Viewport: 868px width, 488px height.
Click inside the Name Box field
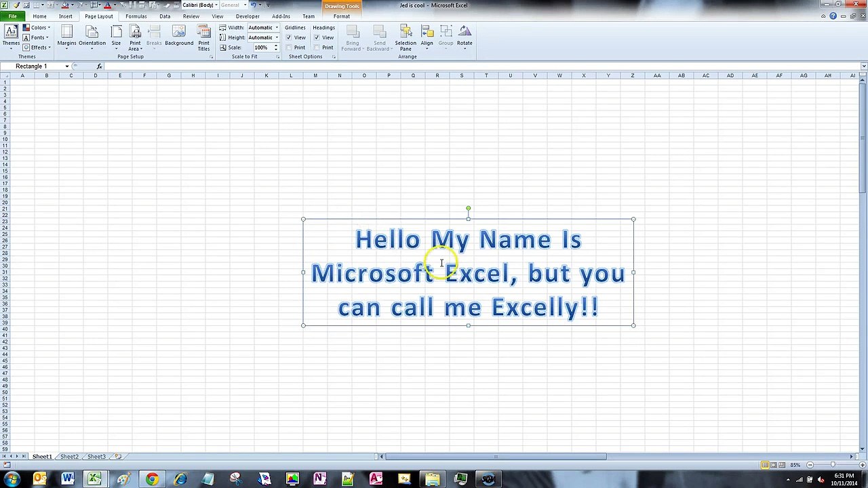point(32,66)
